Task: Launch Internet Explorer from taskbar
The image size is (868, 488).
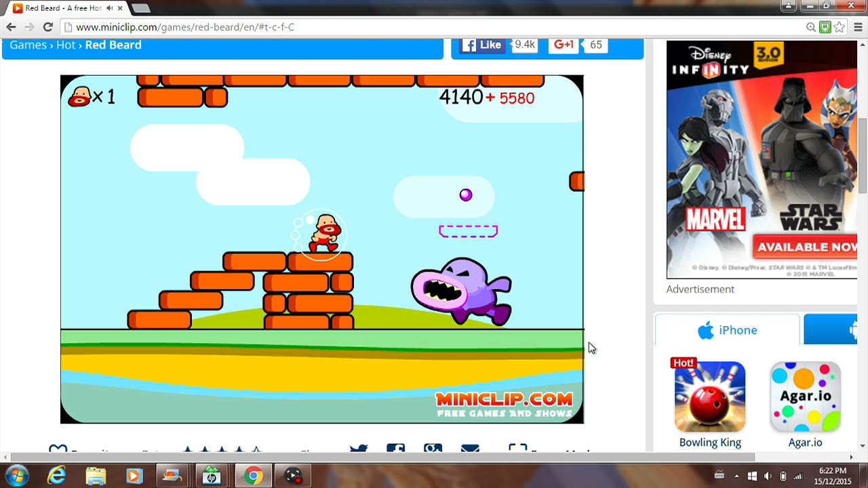Action: tap(57, 476)
